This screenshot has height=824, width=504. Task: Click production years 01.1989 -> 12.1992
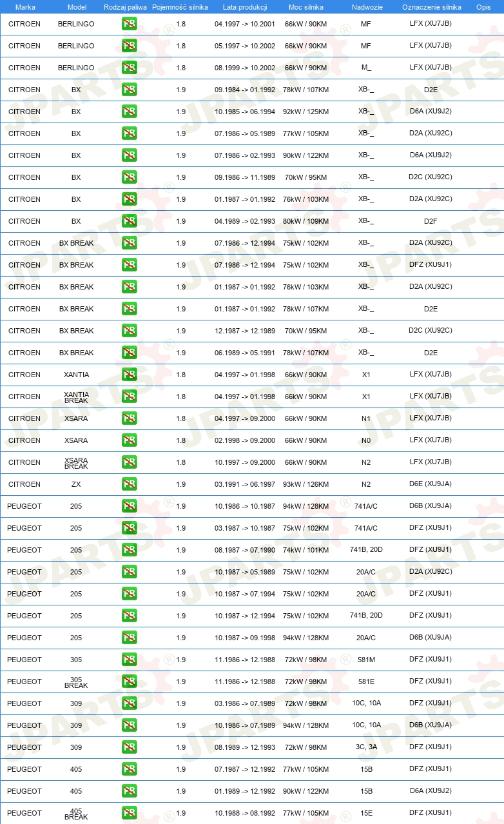[x=245, y=791]
